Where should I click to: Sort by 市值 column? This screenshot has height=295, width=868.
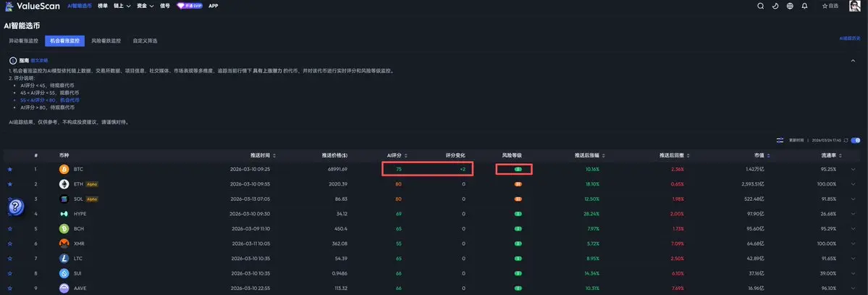(x=762, y=156)
